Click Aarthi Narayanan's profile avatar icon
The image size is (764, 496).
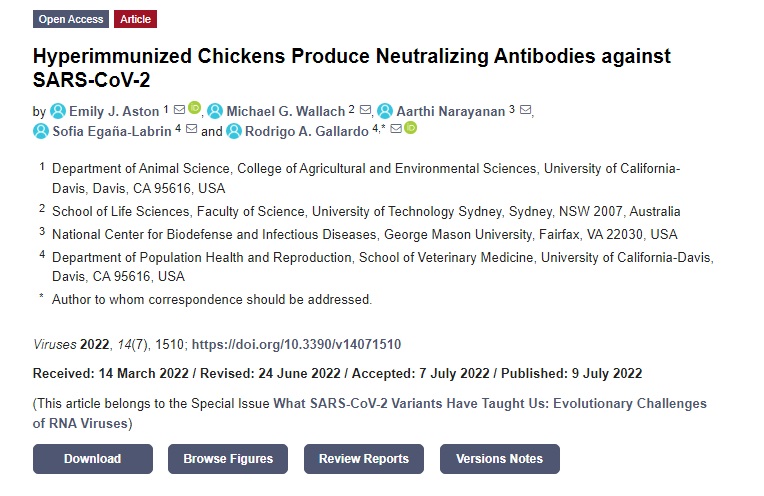click(x=385, y=112)
